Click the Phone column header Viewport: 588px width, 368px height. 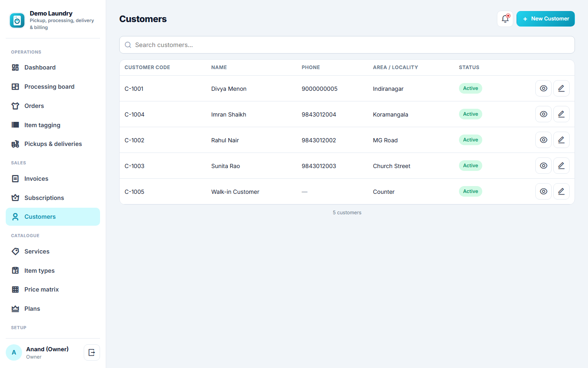311,67
